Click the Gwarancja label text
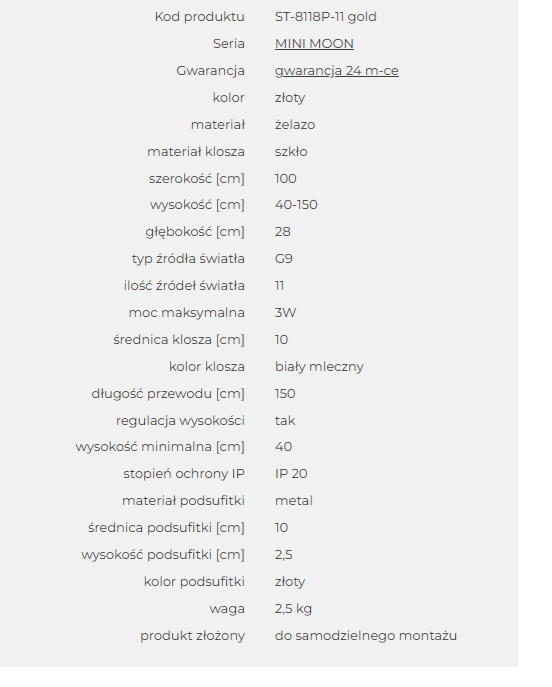 coord(210,71)
